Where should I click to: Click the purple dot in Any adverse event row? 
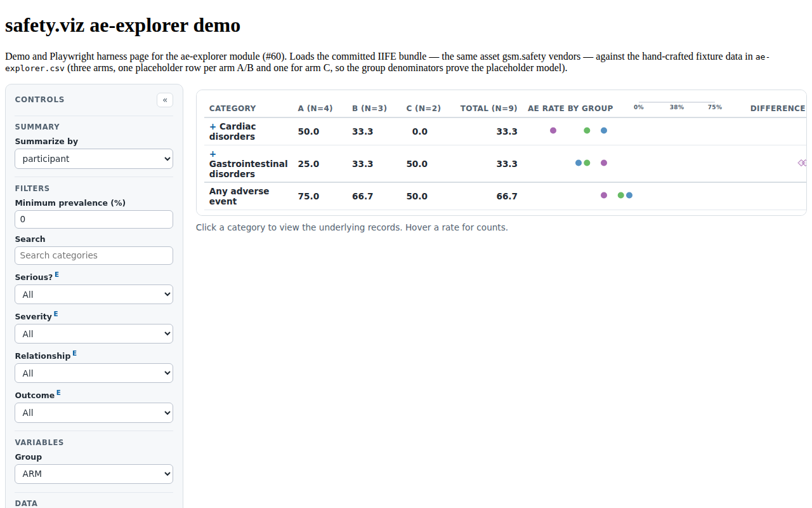pos(604,195)
